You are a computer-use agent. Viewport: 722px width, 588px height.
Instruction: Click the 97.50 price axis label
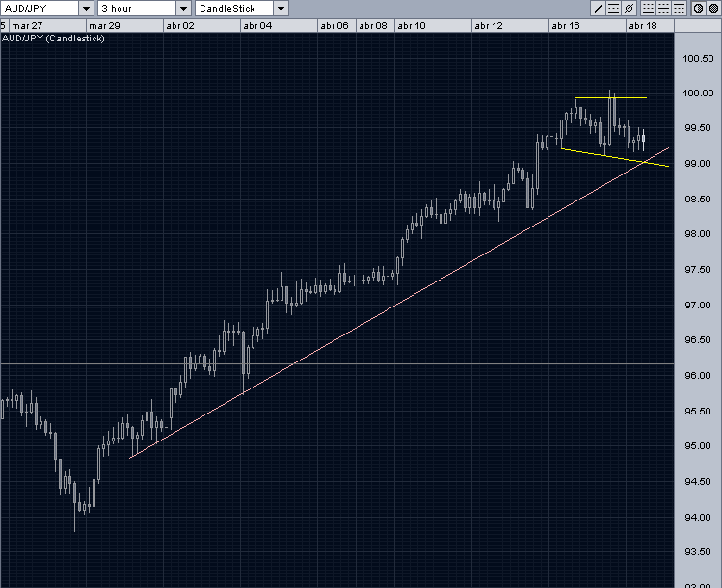[699, 269]
